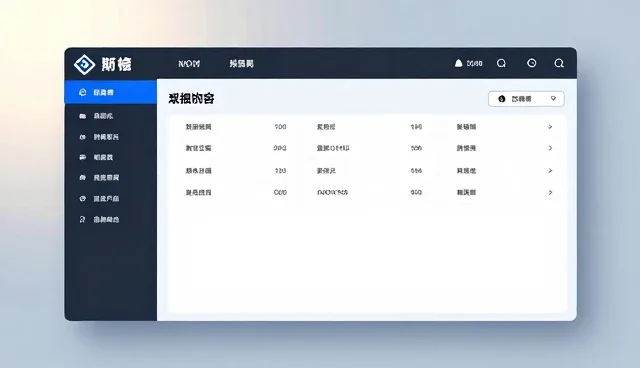
Task: Open the second top navigation tab after NOM
Action: [x=241, y=64]
